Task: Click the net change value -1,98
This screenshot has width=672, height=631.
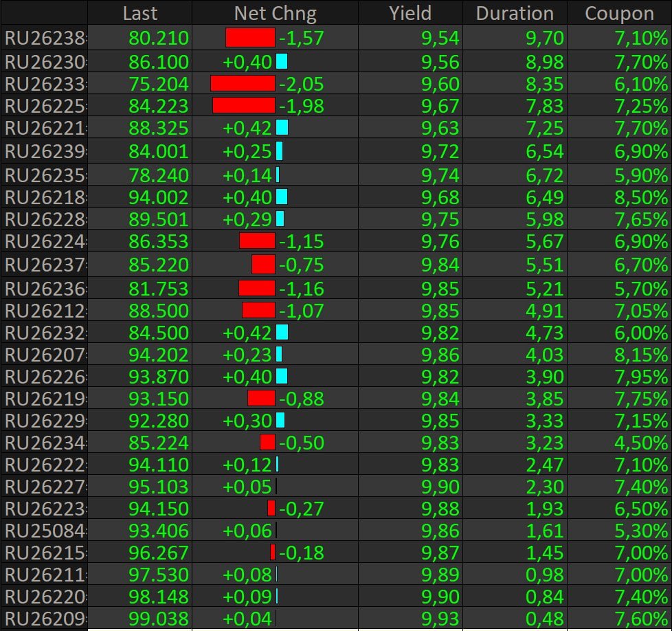Action: click(x=301, y=106)
